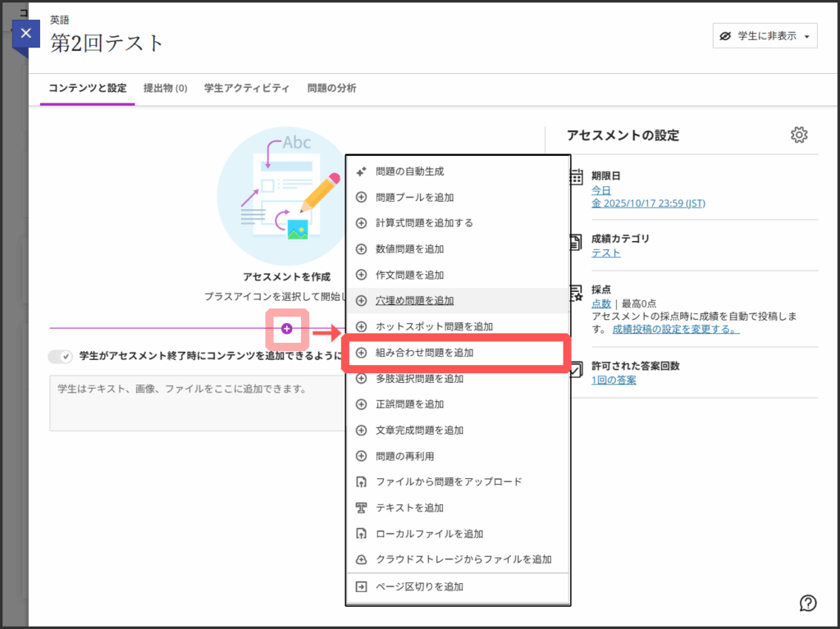Click the student content text area
840x629 pixels.
point(197,403)
